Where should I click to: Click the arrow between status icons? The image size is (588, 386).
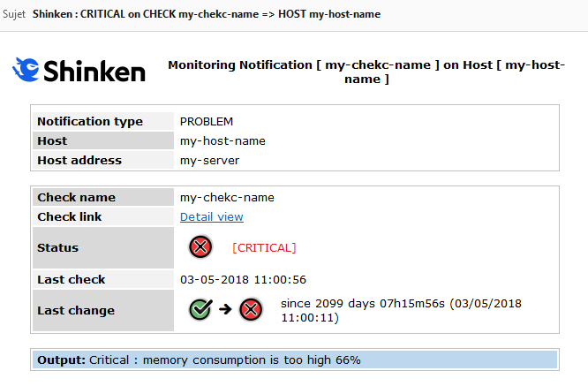click(226, 310)
